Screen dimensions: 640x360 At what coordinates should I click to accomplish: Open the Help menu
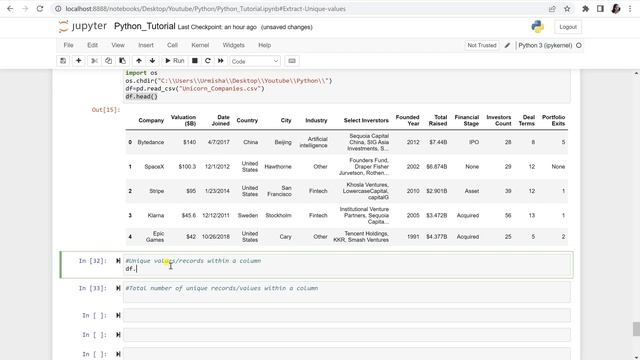[264, 45]
